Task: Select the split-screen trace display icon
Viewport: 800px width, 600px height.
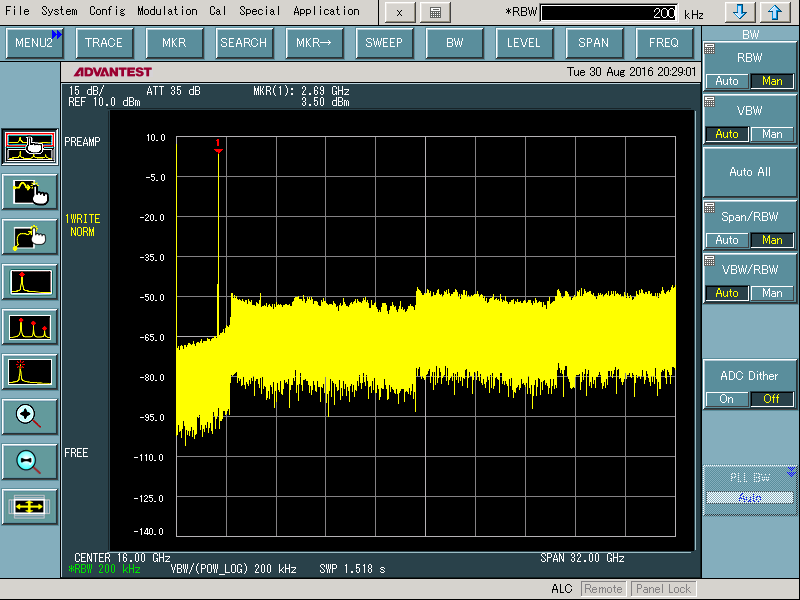Action: pyautogui.click(x=30, y=147)
